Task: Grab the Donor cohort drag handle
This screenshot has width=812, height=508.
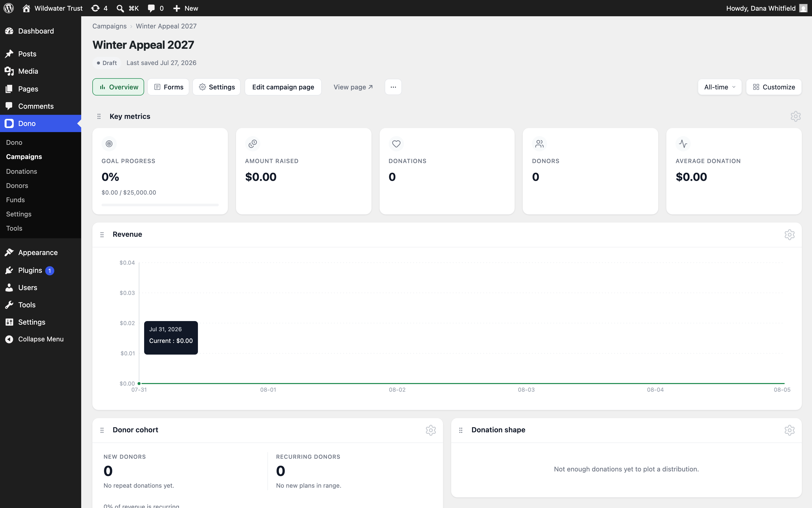Action: [102, 430]
